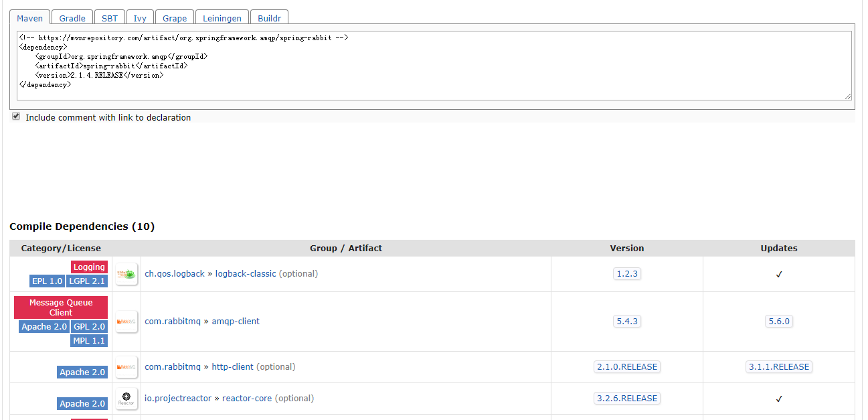Screen dimensions: 868x420
Task: Click the RabbitMQ logo next to amqp-client
Action: 126,321
